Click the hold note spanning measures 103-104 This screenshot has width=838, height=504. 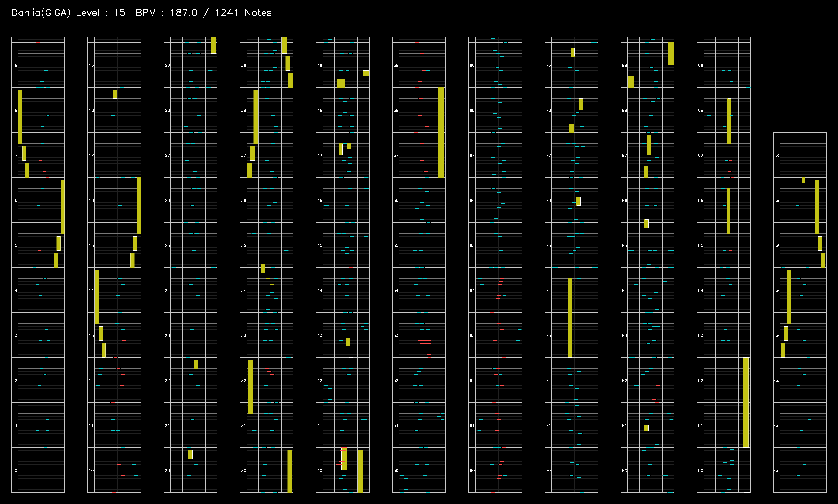[789, 297]
